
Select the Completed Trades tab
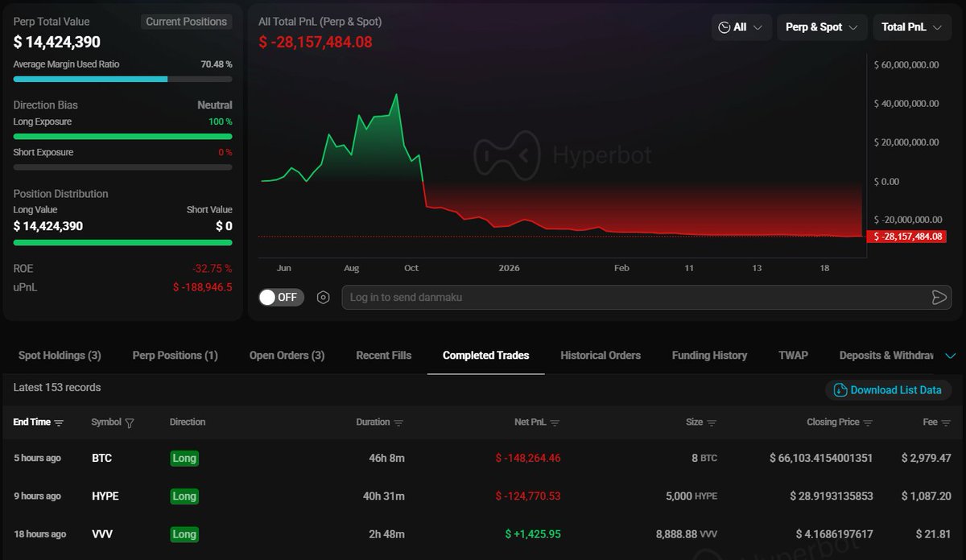[486, 355]
